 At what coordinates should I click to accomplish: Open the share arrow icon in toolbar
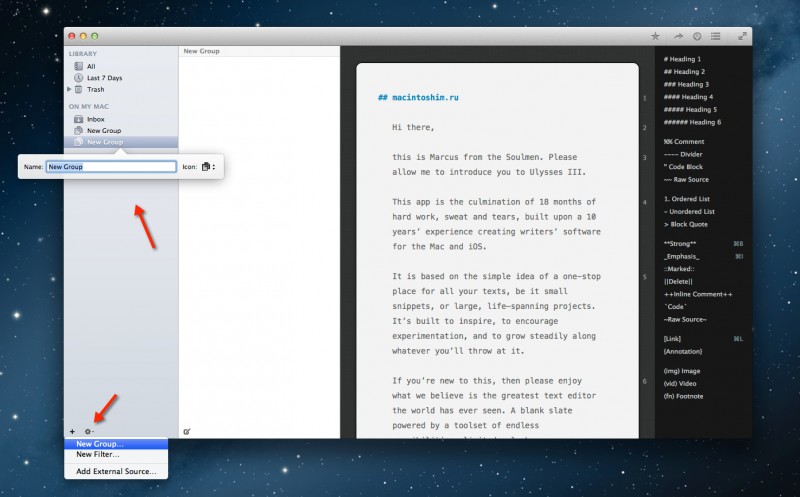click(677, 36)
